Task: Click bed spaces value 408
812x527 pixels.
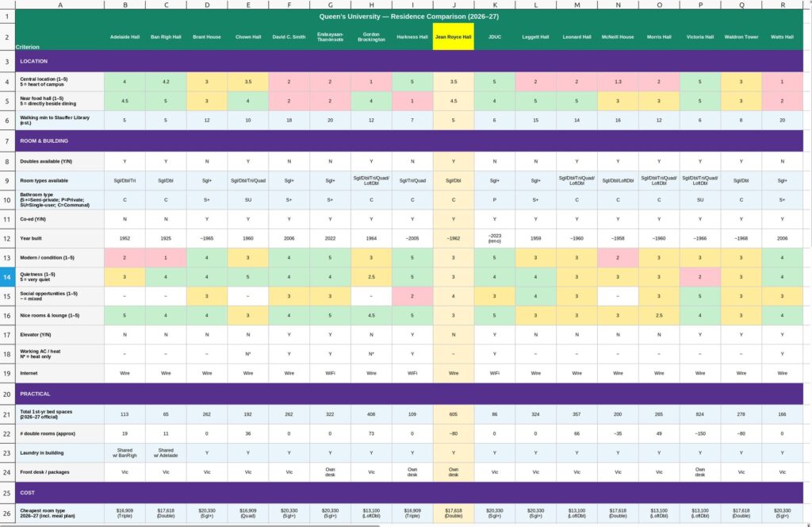Action: (x=371, y=414)
